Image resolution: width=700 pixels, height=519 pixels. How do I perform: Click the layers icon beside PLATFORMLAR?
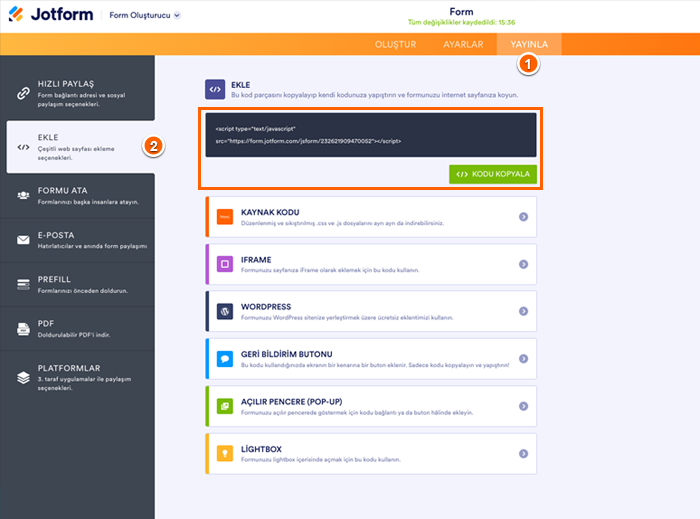23,378
